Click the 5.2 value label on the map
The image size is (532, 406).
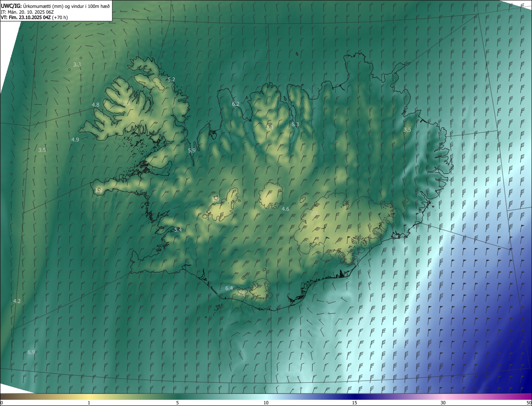[171, 79]
